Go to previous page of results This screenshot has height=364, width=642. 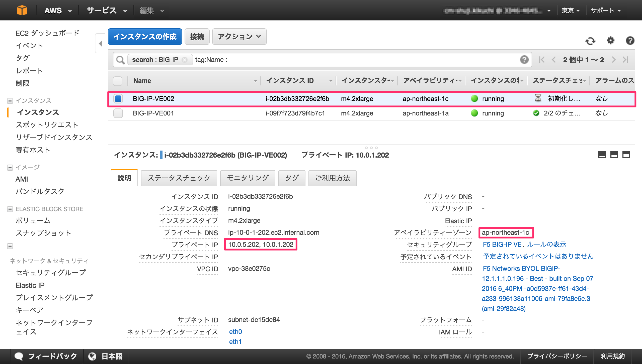click(x=554, y=60)
